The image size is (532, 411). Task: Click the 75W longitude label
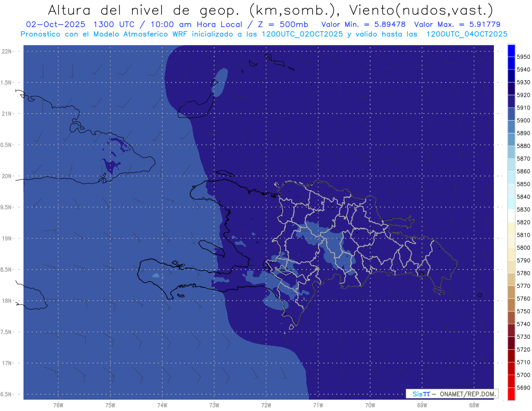tap(110, 405)
